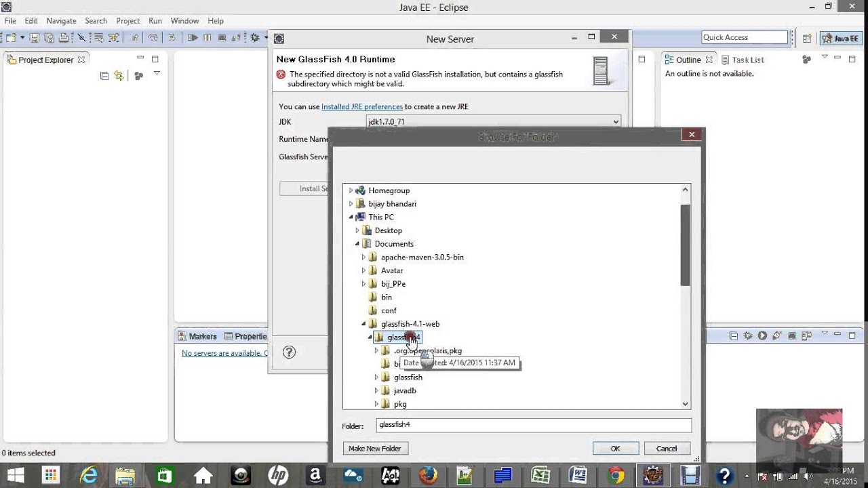Close the Project Explorer tab X
Image resolution: width=868 pixels, height=488 pixels.
(x=81, y=60)
